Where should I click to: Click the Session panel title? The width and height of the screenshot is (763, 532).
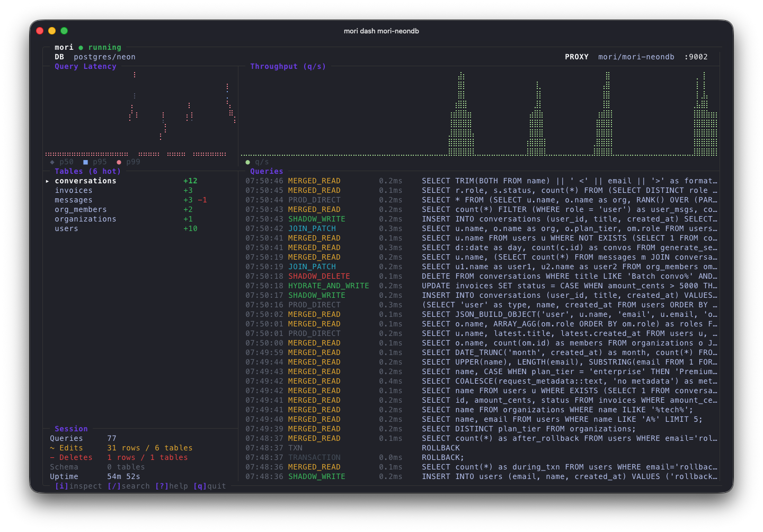pos(71,429)
